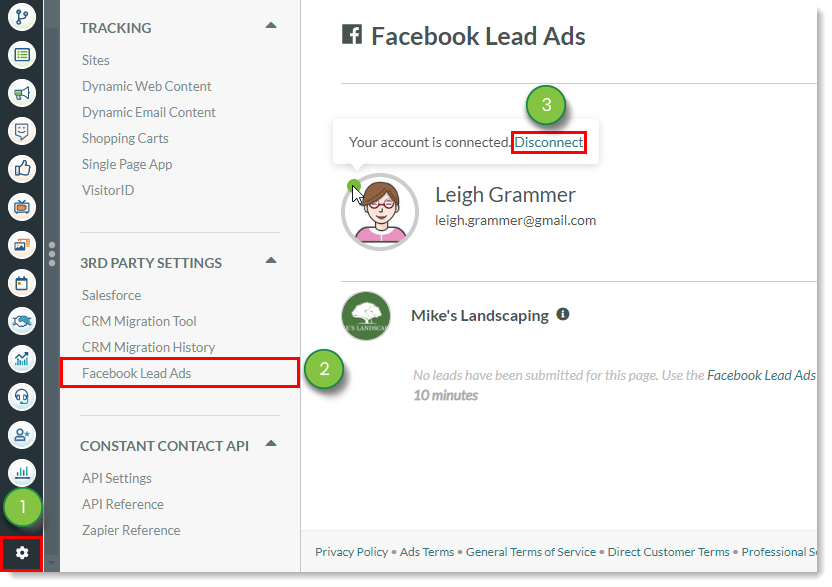Open the calendar icon in sidebar

pos(22,283)
